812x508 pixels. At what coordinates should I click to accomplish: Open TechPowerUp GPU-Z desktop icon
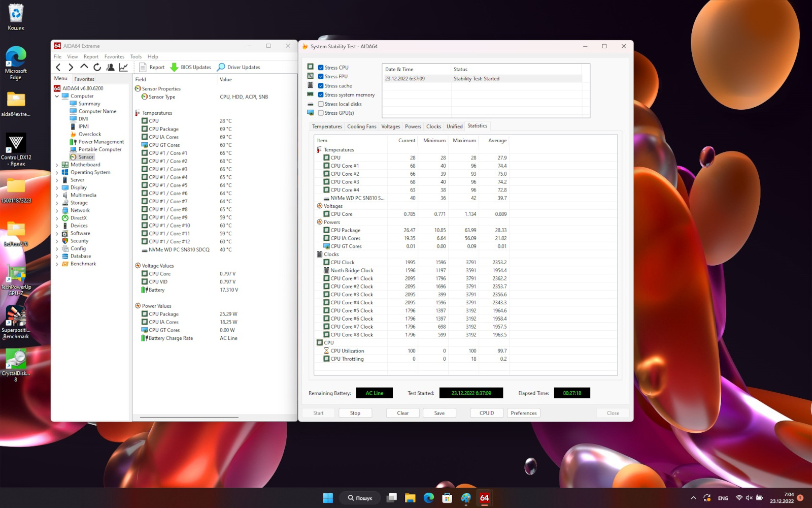(x=16, y=280)
